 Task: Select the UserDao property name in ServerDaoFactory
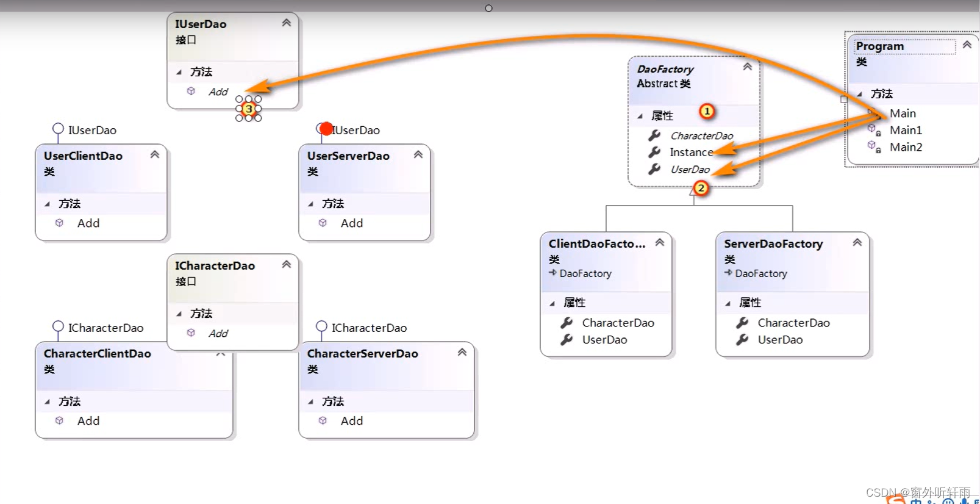tap(780, 339)
